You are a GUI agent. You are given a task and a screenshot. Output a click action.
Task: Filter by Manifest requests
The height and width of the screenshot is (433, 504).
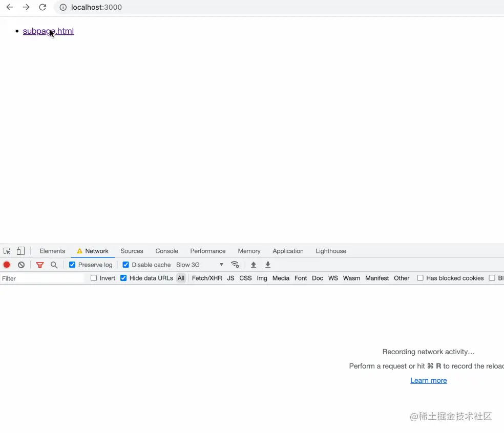pos(377,278)
